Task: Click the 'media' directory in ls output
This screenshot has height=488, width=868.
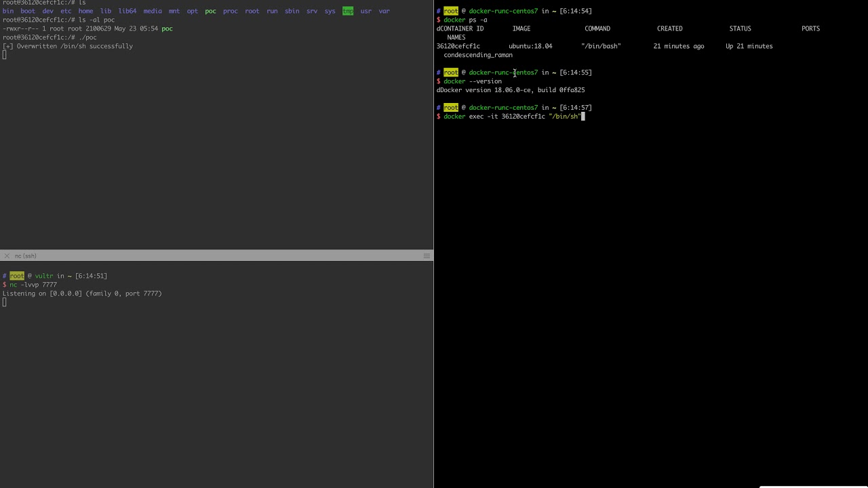Action: (x=153, y=11)
